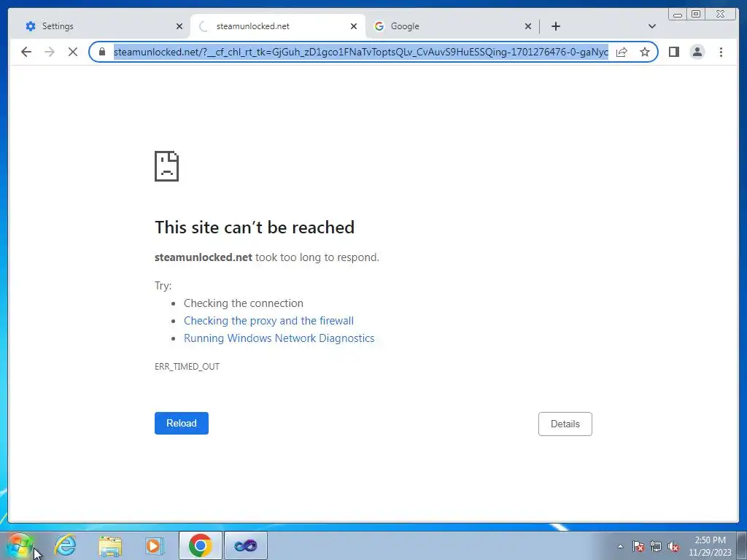Click the sad page error icon
The height and width of the screenshot is (560, 747).
[167, 166]
